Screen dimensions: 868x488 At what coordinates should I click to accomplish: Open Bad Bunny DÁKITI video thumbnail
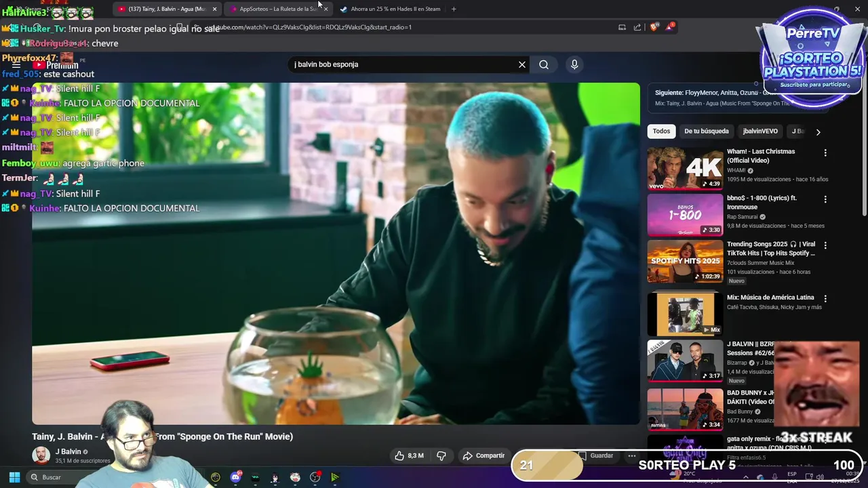685,409
